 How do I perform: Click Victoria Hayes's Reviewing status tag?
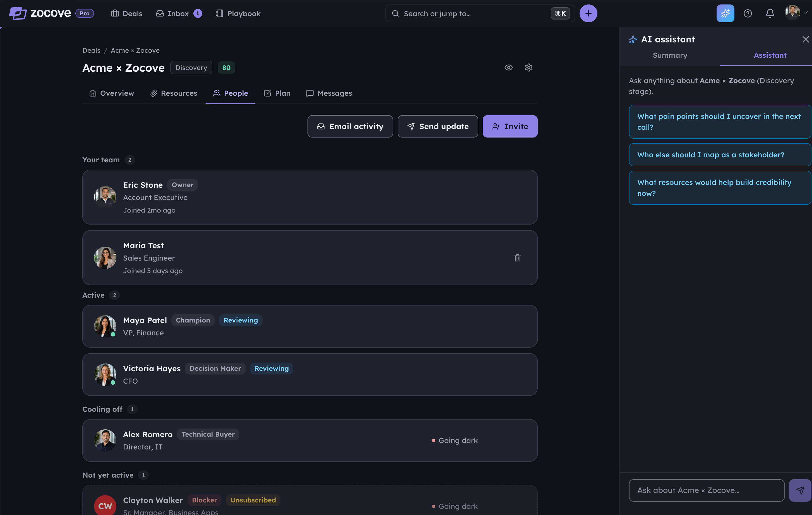pyautogui.click(x=272, y=368)
